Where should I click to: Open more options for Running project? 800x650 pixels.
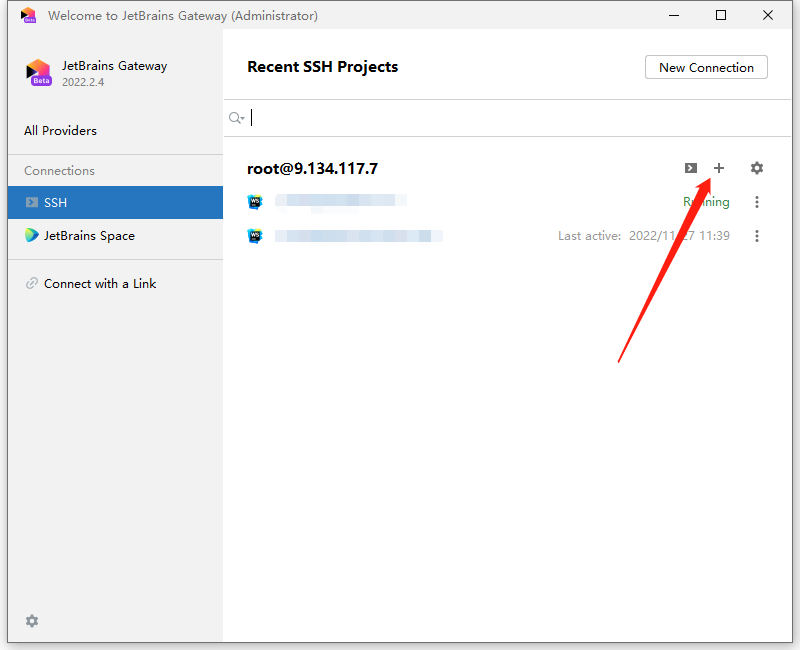point(757,202)
